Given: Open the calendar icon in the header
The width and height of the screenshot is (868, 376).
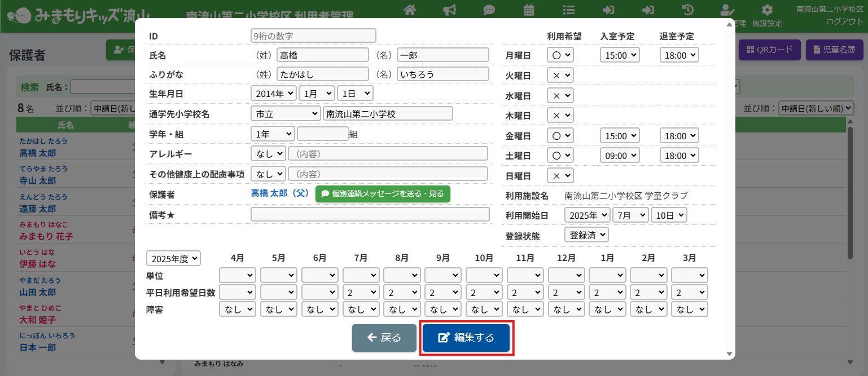Looking at the screenshot, I should coord(529,10).
